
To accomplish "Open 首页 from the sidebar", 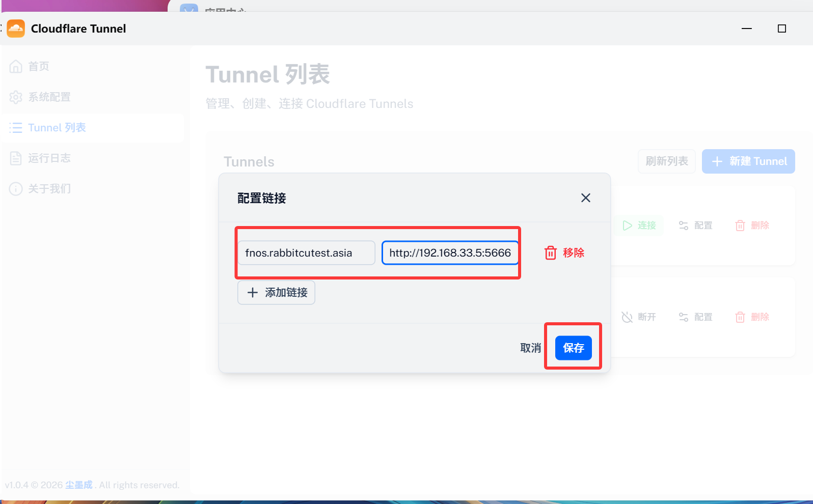I will pos(38,67).
